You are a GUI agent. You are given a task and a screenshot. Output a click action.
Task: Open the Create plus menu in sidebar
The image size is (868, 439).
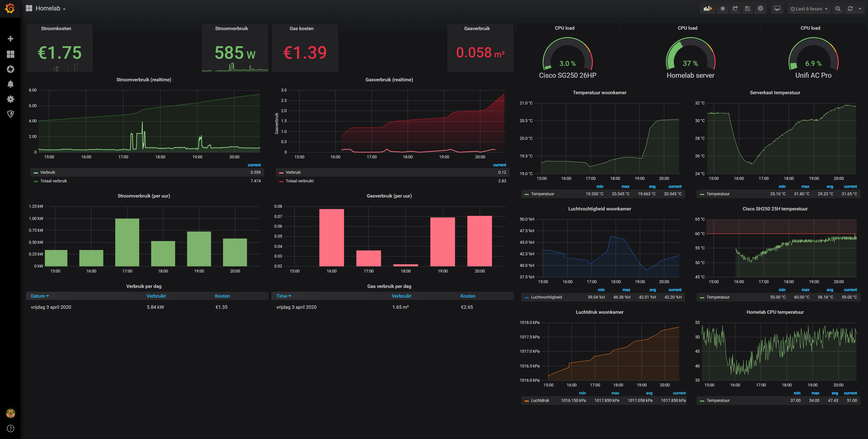point(10,39)
